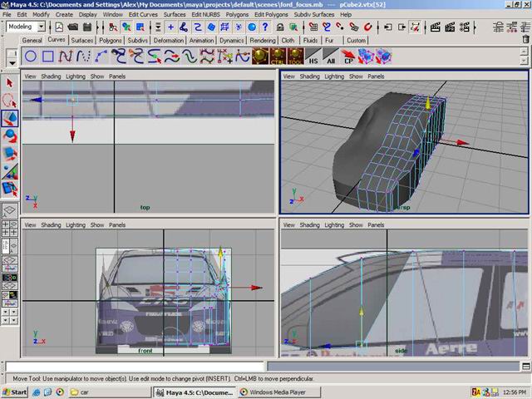The height and width of the screenshot is (399, 532).
Task: Switch to the Polygons shelf tab
Action: point(110,40)
